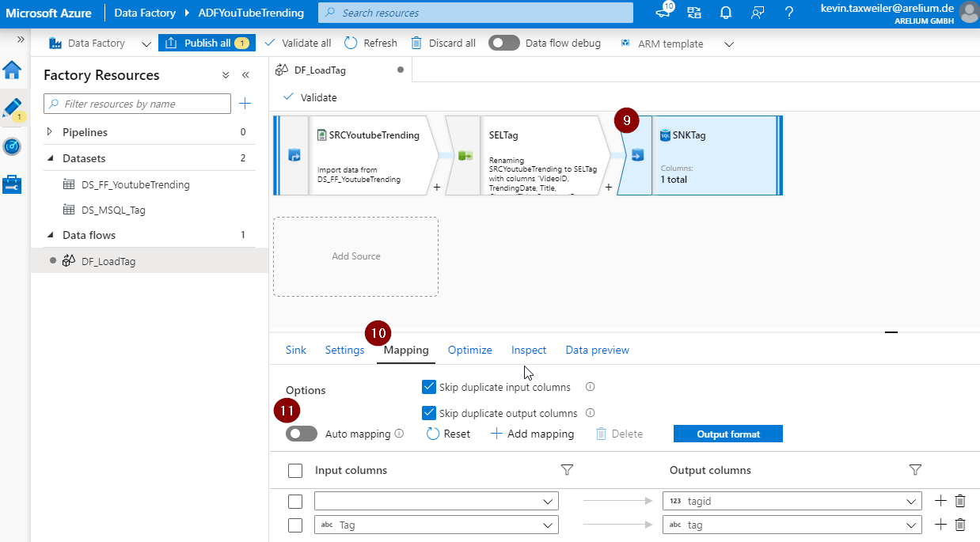Click the Search resources field
Screen dimensions: 980x542
click(475, 13)
